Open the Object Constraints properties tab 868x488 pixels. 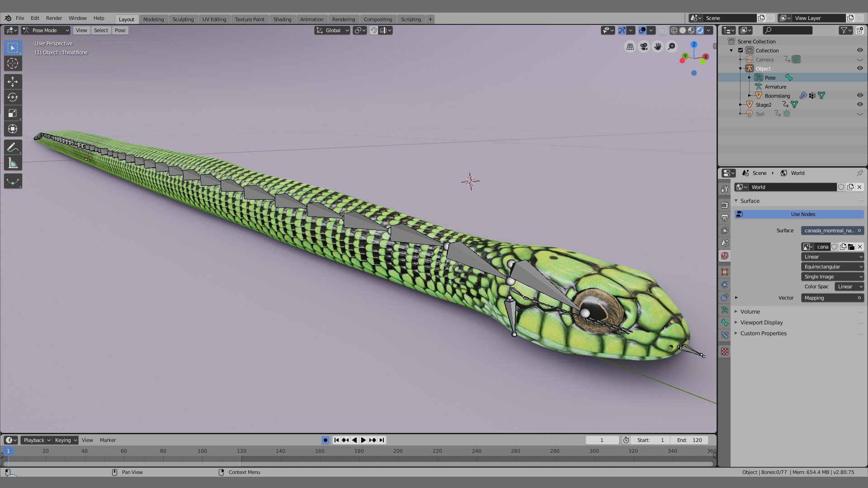click(x=725, y=297)
